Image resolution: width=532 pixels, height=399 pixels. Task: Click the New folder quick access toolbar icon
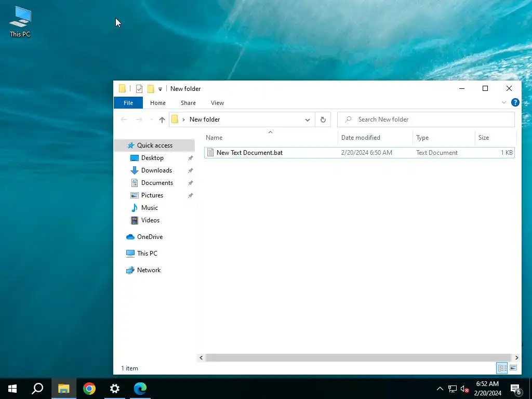coord(151,89)
